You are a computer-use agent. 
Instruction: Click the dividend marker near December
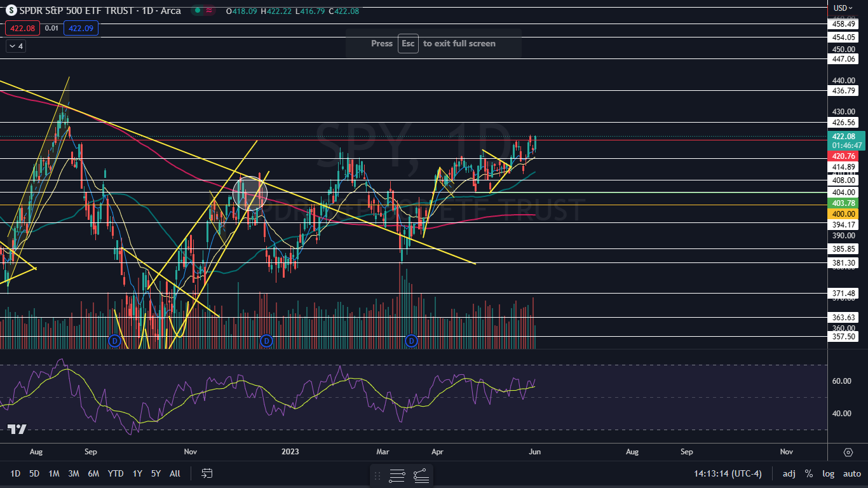267,341
